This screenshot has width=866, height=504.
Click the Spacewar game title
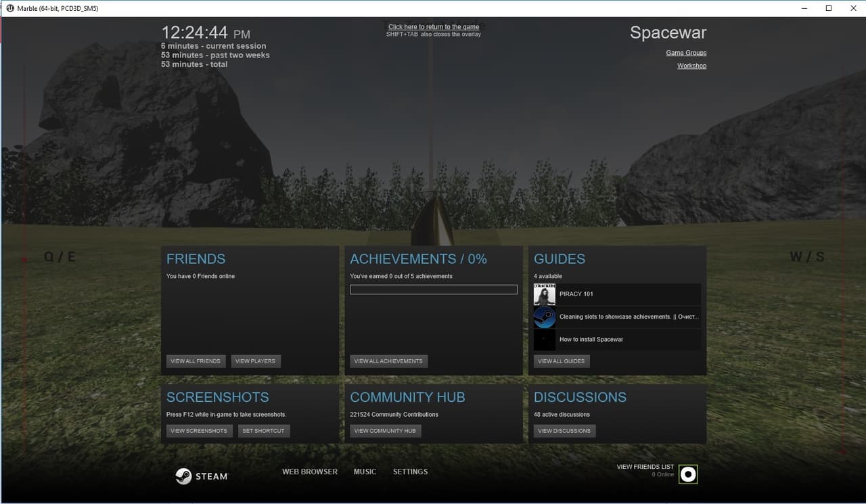click(668, 32)
